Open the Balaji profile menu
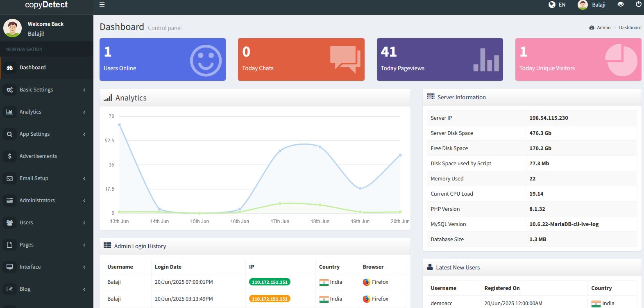 [592, 5]
